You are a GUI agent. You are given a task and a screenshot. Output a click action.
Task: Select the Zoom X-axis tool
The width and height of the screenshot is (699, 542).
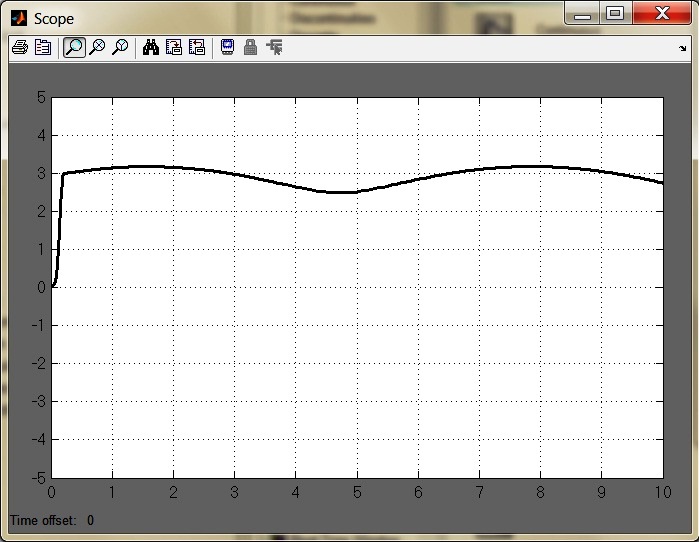point(97,47)
